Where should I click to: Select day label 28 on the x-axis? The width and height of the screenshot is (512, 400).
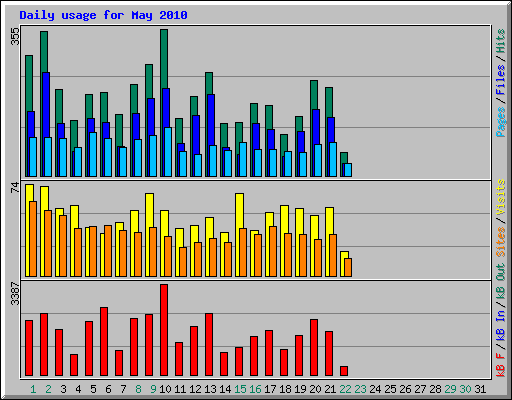coord(435,389)
